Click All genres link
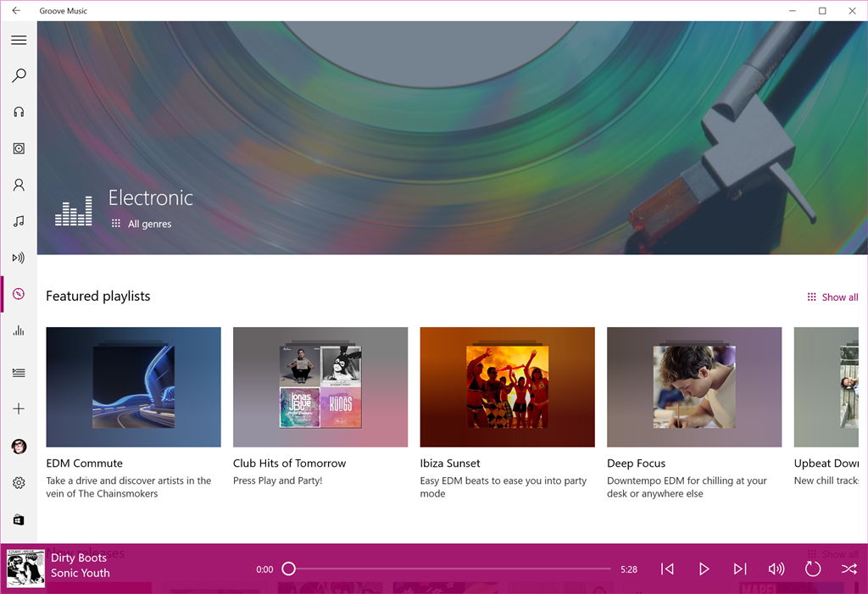 [142, 224]
